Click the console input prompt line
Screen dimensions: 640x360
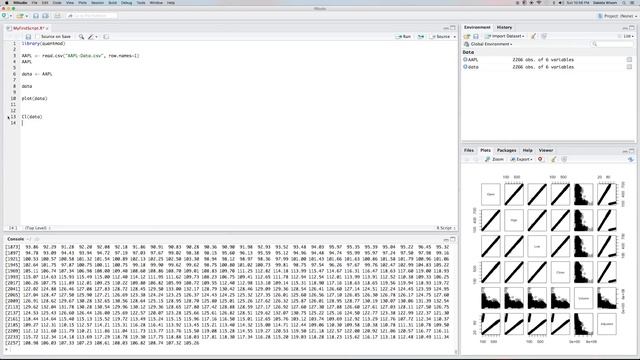(x=229, y=349)
